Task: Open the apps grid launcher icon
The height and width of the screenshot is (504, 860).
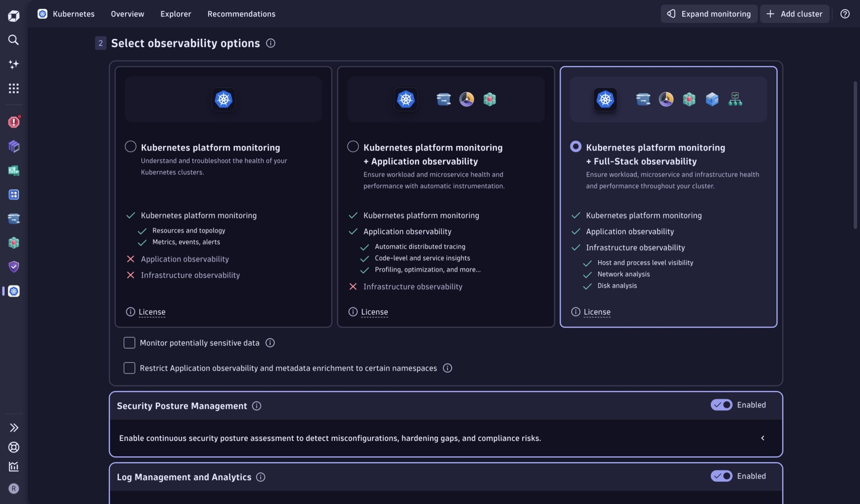Action: [x=14, y=88]
